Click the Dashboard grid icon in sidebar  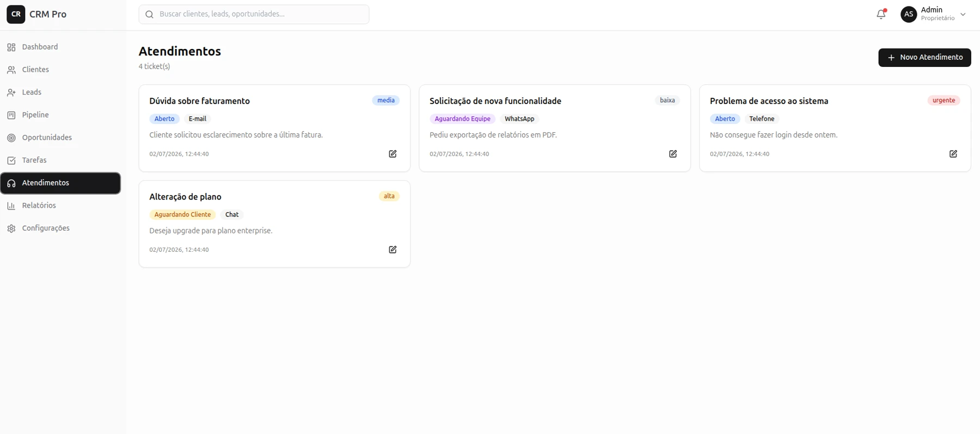pyautogui.click(x=11, y=47)
